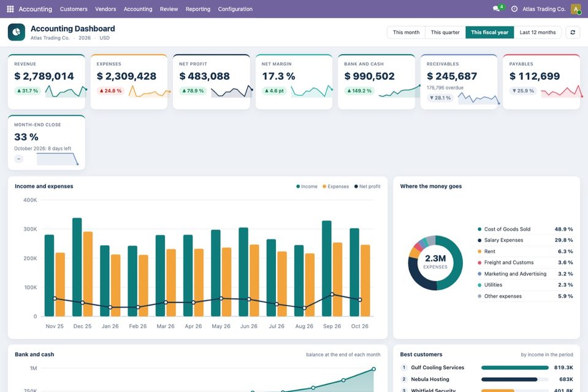Click the Net Margin 4.6 pt badge
This screenshot has width=588, height=392.
point(274,91)
